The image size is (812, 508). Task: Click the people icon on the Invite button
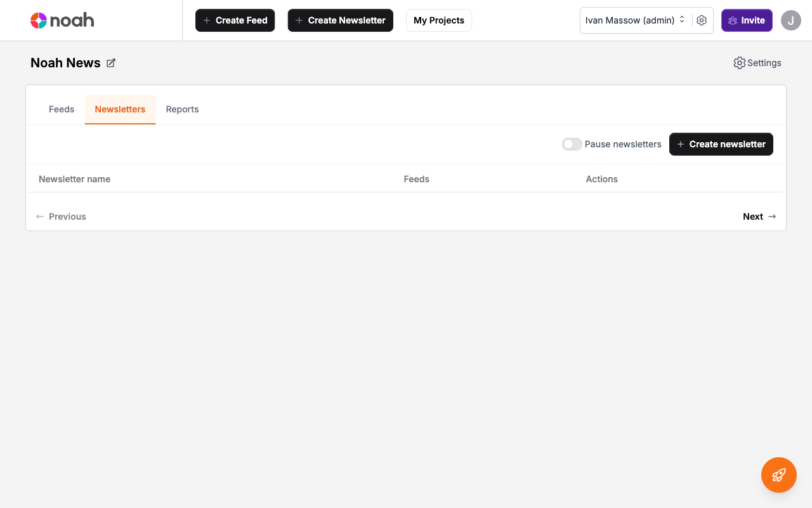click(x=733, y=20)
